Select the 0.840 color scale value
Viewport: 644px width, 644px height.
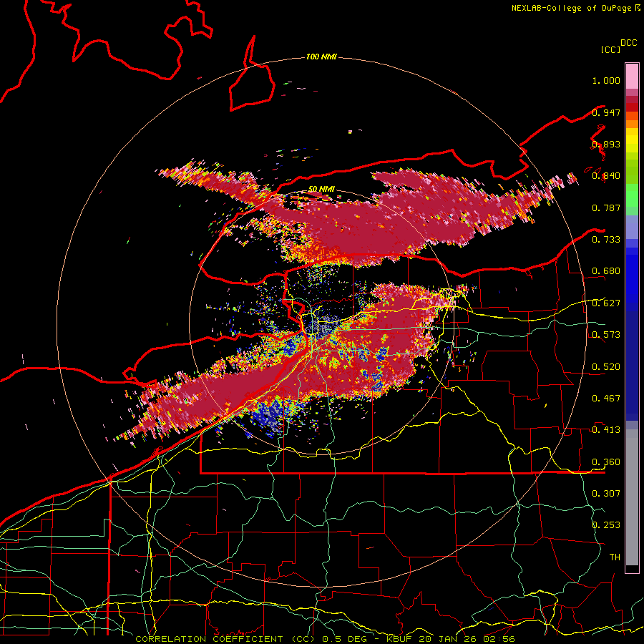tap(606, 176)
